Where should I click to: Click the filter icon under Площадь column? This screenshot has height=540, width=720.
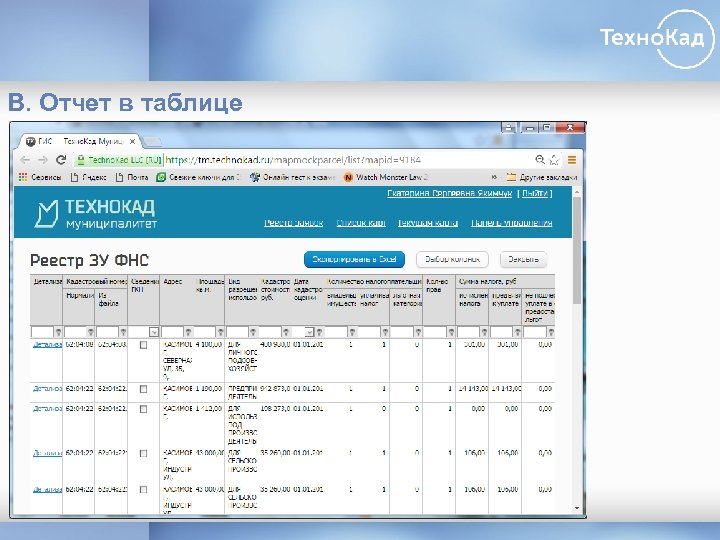click(x=220, y=332)
